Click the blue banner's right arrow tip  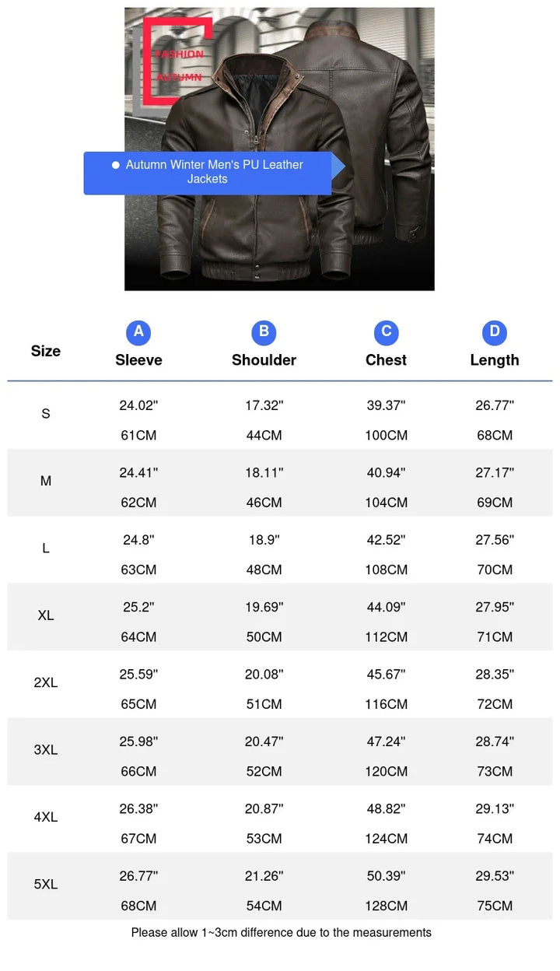[339, 166]
